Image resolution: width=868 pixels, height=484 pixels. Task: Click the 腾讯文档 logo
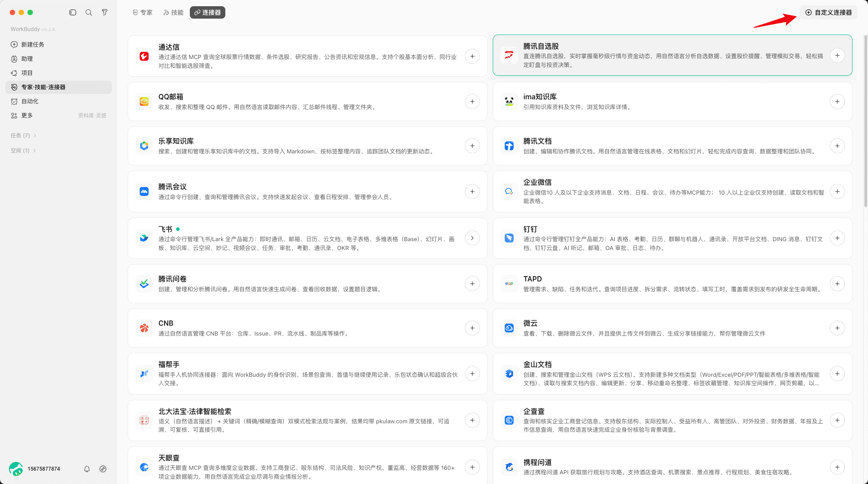pos(509,146)
